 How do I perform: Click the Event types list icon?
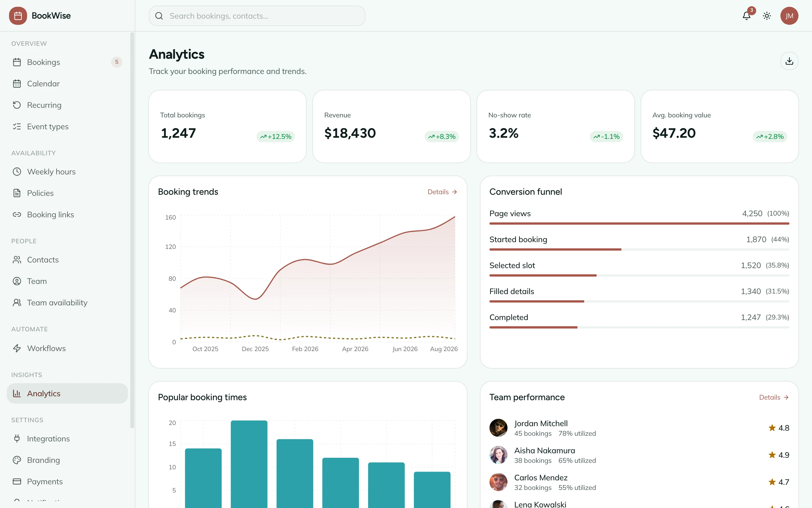[17, 127]
